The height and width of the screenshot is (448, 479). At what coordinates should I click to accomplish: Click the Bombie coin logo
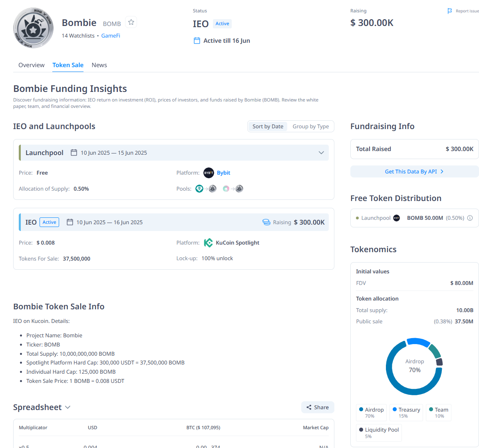[33, 28]
